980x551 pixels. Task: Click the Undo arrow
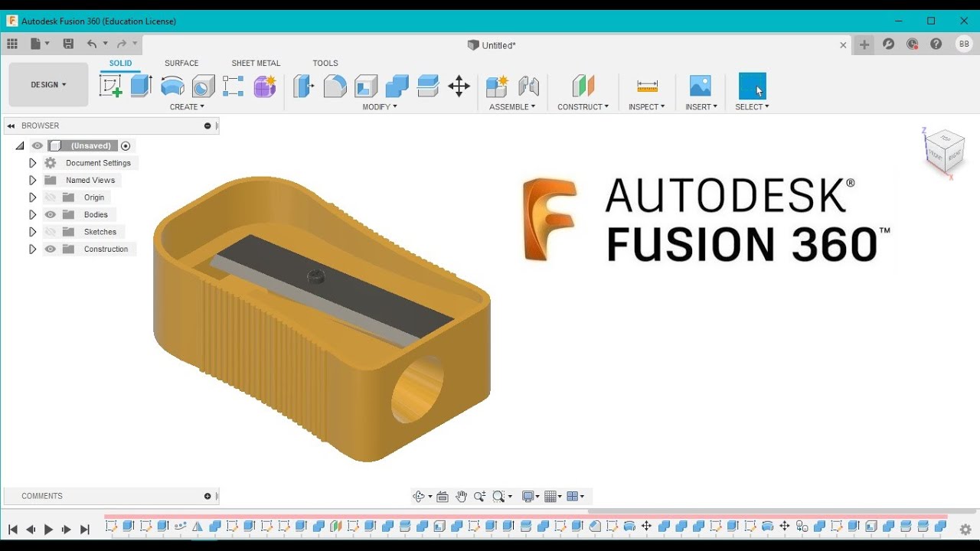tap(92, 44)
